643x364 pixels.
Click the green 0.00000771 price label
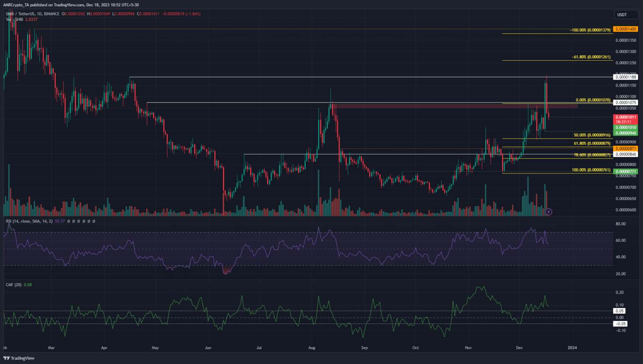[625, 172]
